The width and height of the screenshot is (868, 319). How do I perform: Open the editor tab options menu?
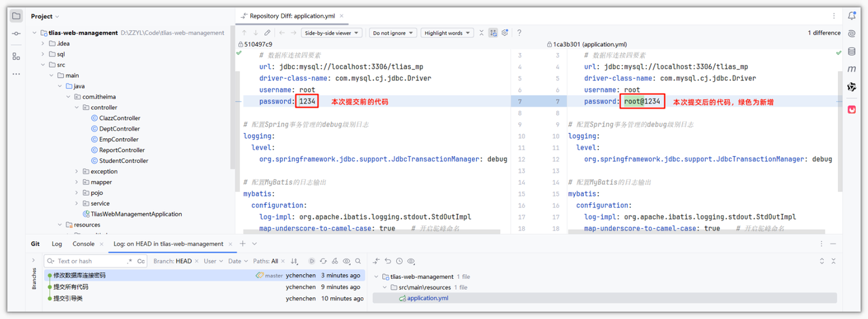[833, 16]
